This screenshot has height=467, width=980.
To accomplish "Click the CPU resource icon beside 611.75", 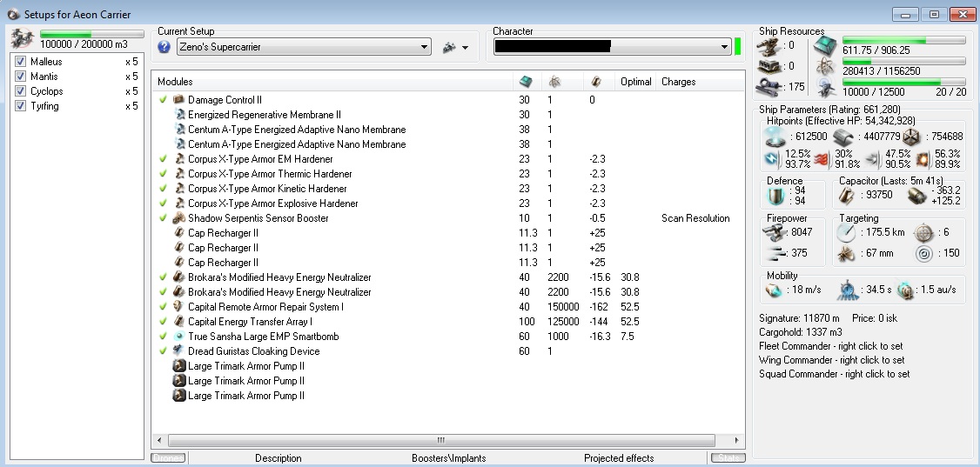I will 825,45.
